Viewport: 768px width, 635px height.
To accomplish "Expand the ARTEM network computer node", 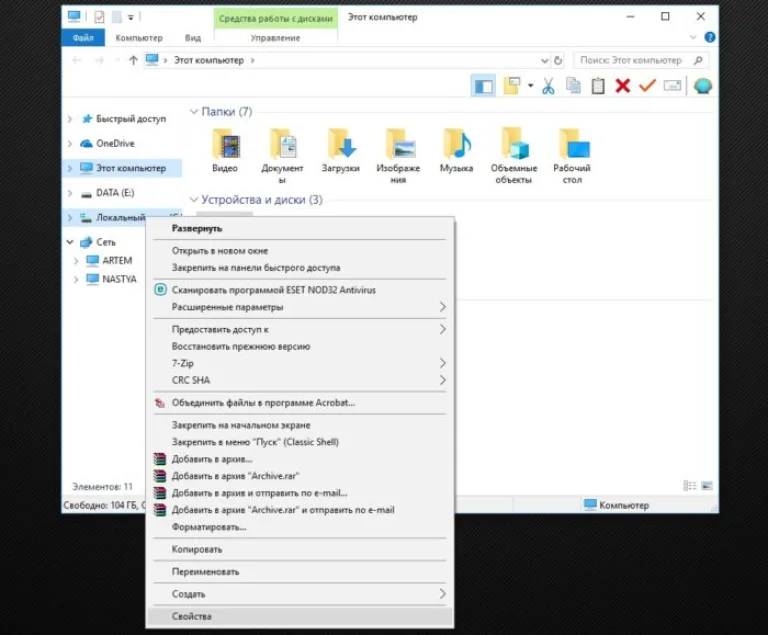I will tap(76, 261).
